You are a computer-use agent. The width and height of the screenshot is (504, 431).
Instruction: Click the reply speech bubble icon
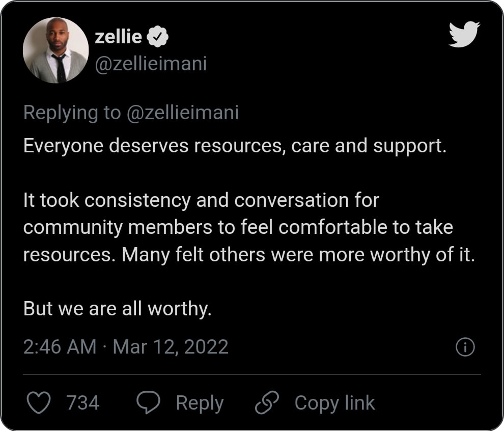[149, 403]
